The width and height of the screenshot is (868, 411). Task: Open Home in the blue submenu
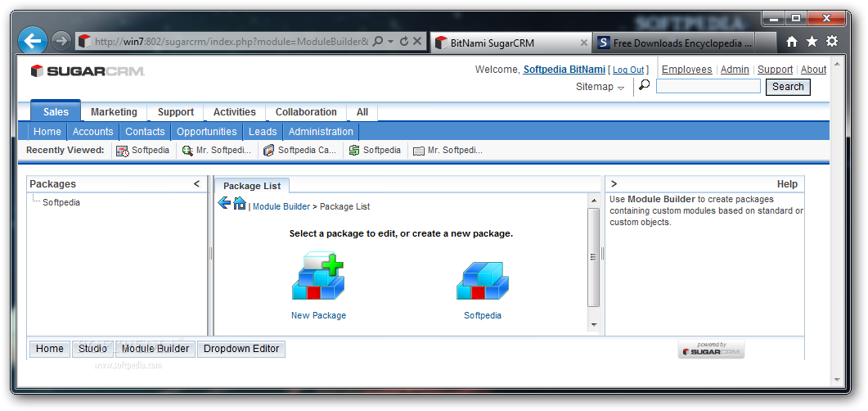(47, 131)
